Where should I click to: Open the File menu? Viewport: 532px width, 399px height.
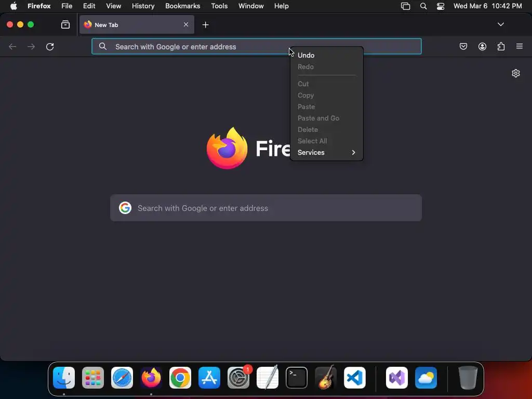pos(67,6)
